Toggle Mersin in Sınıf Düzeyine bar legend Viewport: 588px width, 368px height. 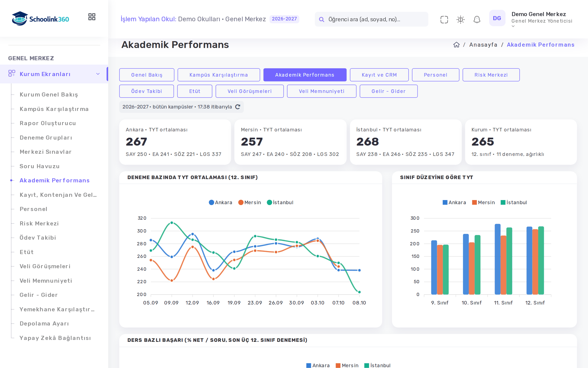coord(483,203)
